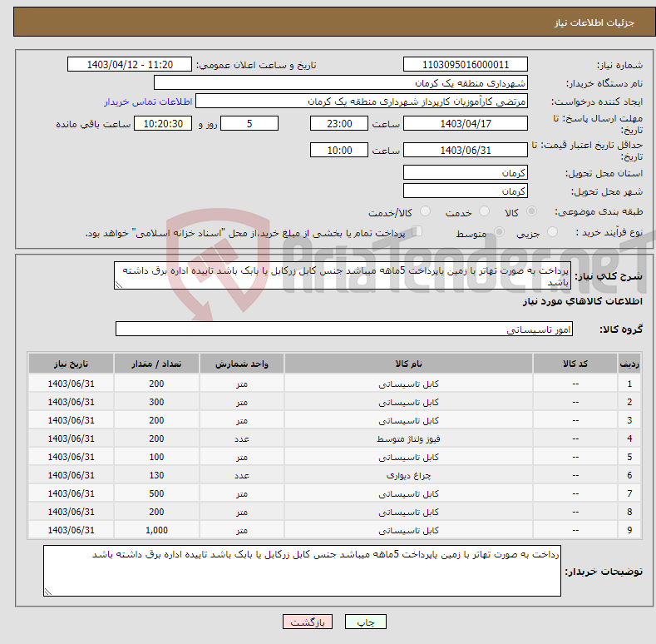This screenshot has height=644, width=656.
Task: Click the گروه کالا field امور تاسیساتی
Action: pyautogui.click(x=344, y=329)
